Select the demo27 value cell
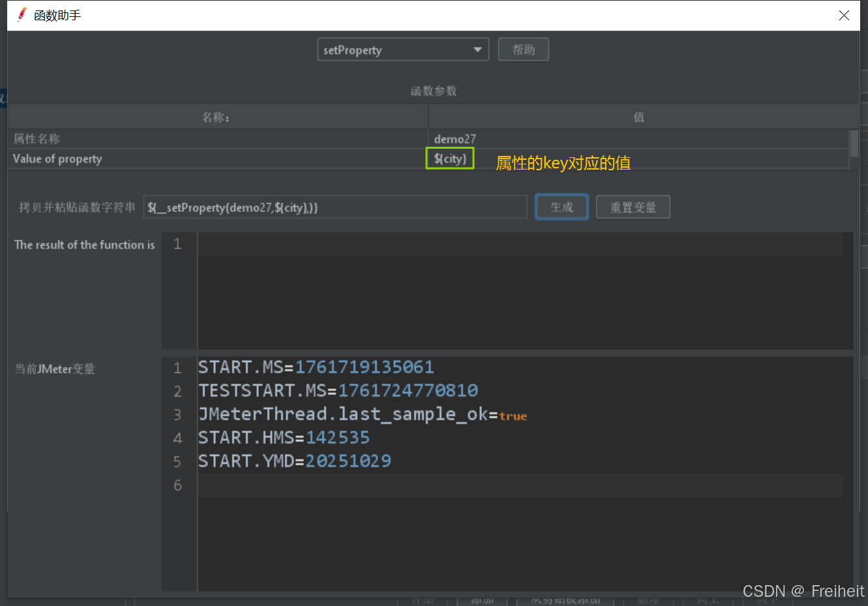The width and height of the screenshot is (868, 606). pyautogui.click(x=638, y=139)
